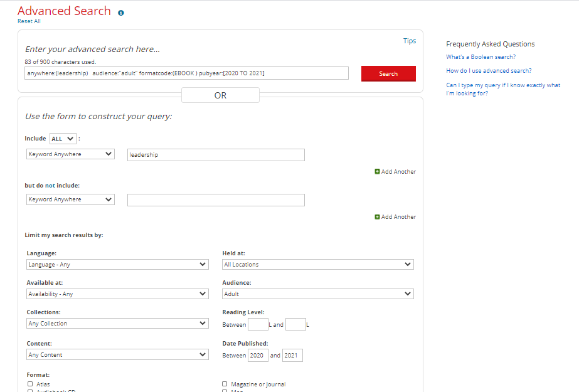Open the Content dropdown
This screenshot has width=579, height=392.
click(x=117, y=355)
